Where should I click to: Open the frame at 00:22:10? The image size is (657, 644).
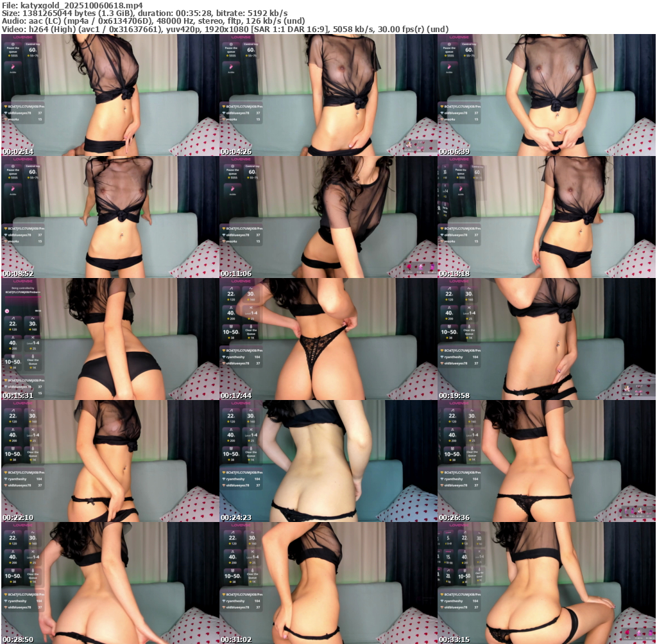(110, 461)
